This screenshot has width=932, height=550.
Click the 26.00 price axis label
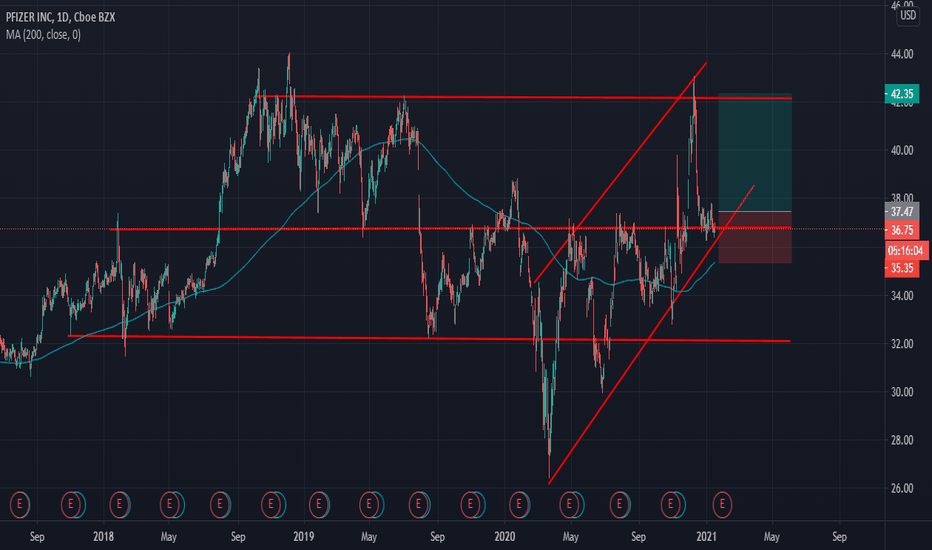[x=902, y=488]
